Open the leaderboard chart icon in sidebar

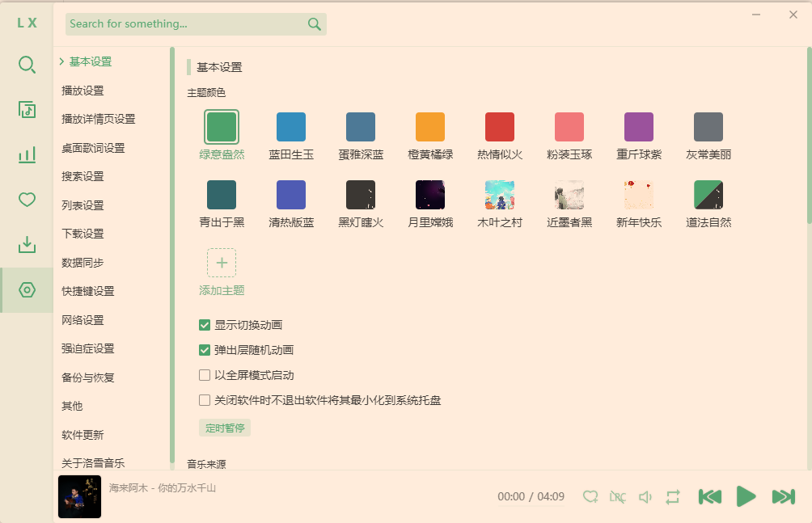click(x=27, y=154)
